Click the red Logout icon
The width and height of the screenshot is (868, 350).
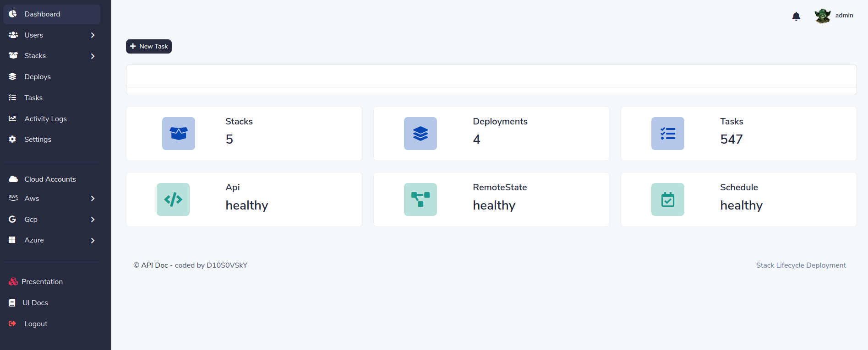pyautogui.click(x=13, y=323)
